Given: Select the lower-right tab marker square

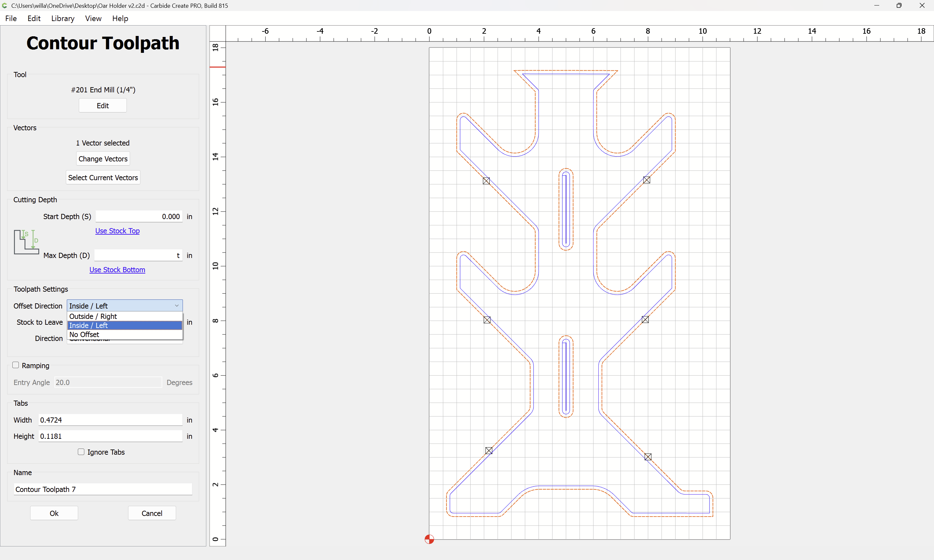Looking at the screenshot, I should [648, 457].
